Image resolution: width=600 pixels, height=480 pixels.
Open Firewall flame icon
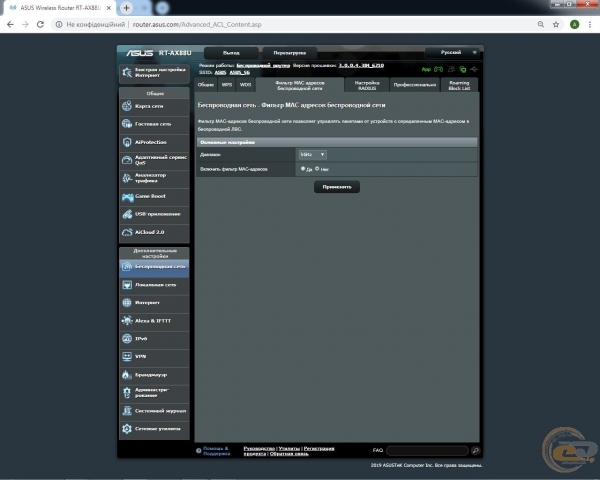tap(127, 374)
